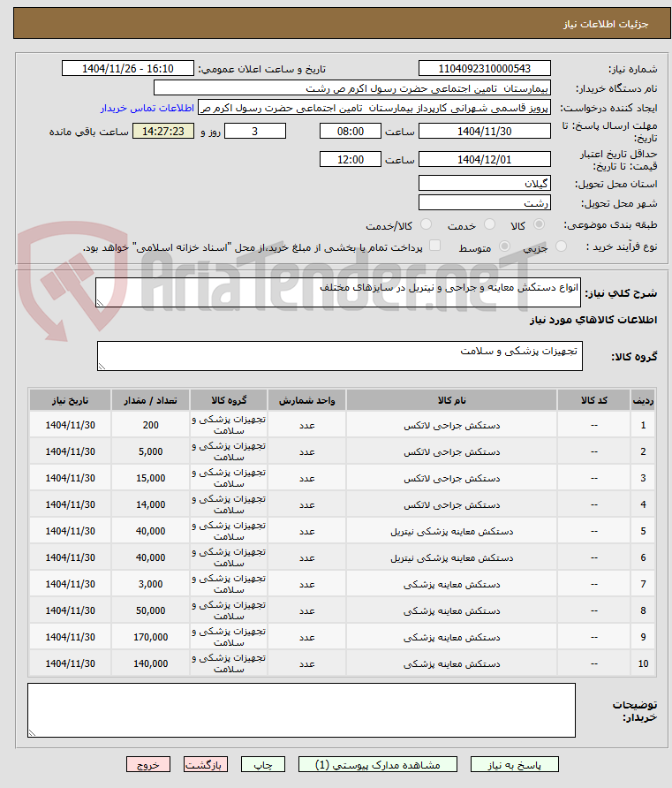Click quantity 140,000 in row 10
This screenshot has width=672, height=788.
[x=151, y=663]
